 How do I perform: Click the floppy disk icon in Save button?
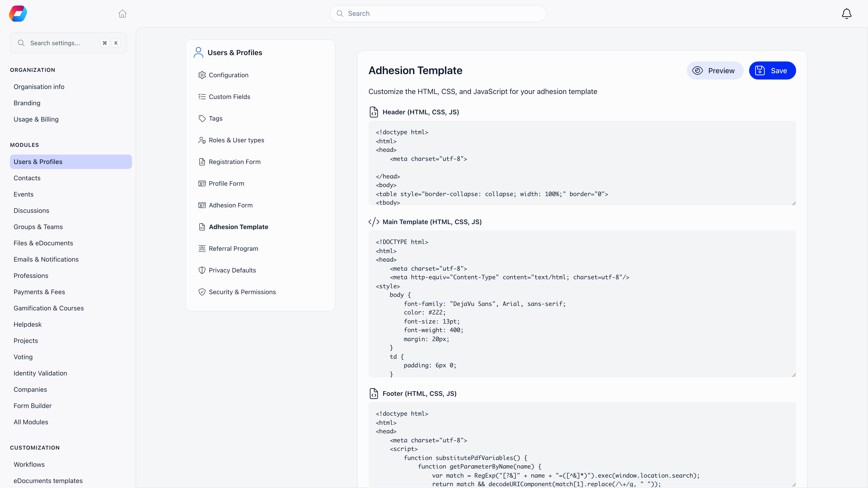(760, 70)
